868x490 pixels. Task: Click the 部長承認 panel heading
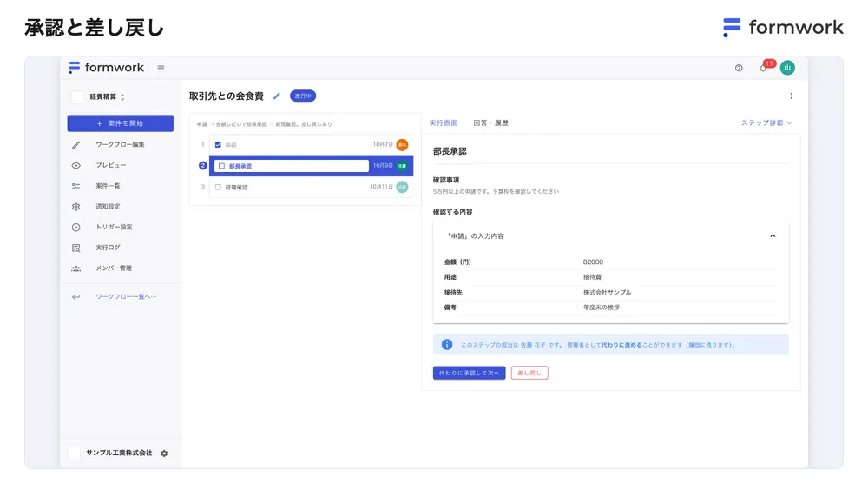tap(450, 151)
